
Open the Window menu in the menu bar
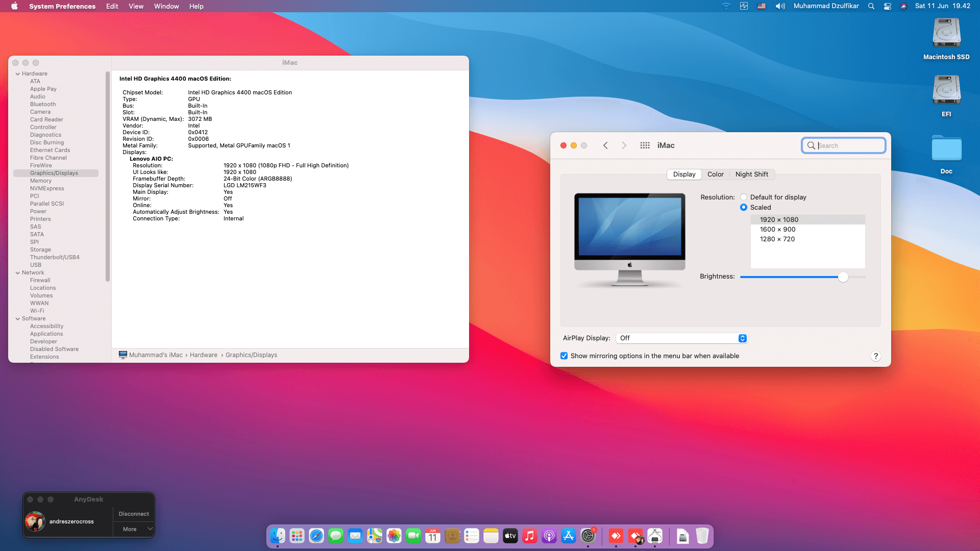click(x=166, y=6)
